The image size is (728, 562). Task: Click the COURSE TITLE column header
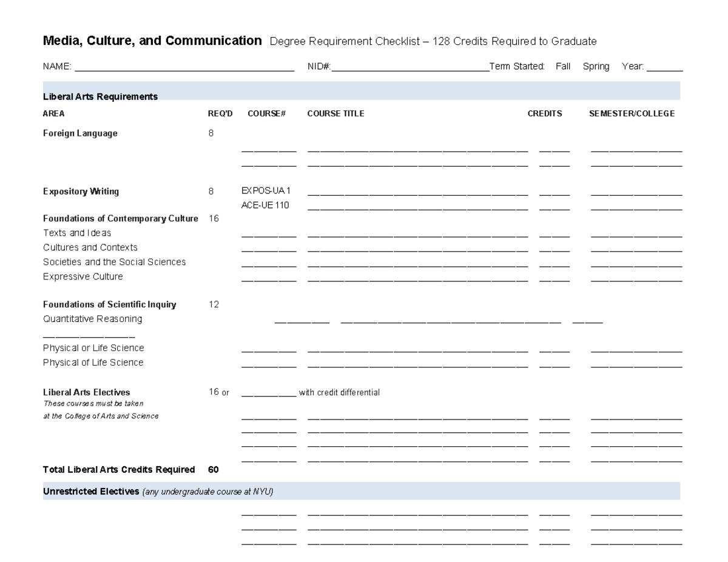point(335,113)
